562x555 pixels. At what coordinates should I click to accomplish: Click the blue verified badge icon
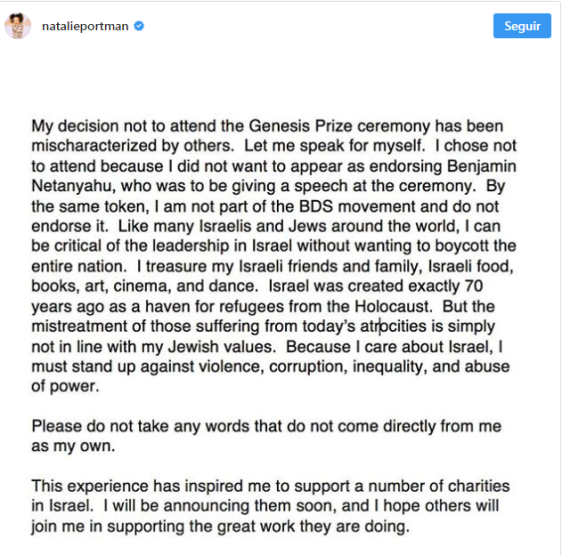coord(139,26)
